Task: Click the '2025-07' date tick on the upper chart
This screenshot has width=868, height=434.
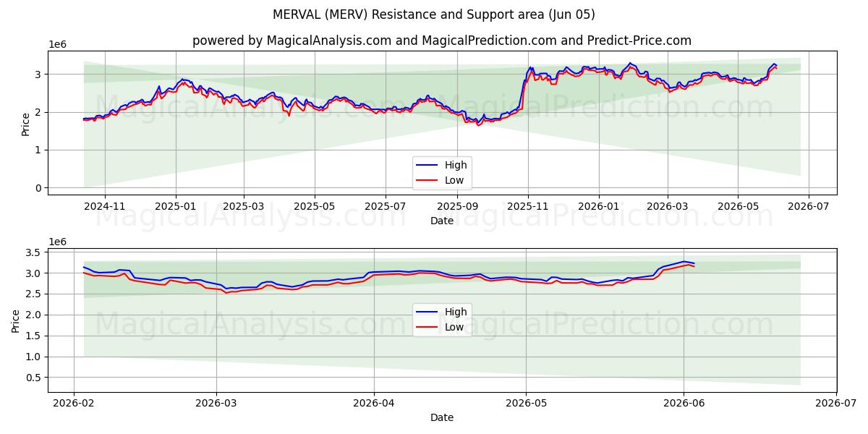Action: (x=386, y=205)
